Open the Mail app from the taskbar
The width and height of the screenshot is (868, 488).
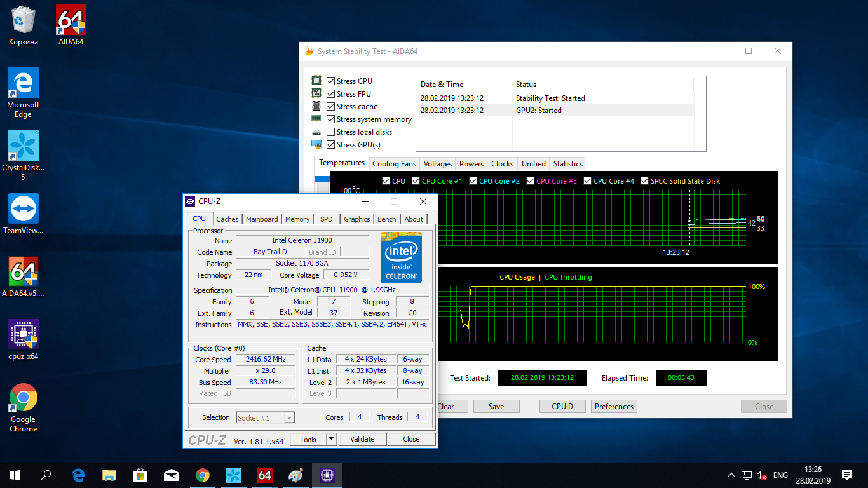point(172,475)
